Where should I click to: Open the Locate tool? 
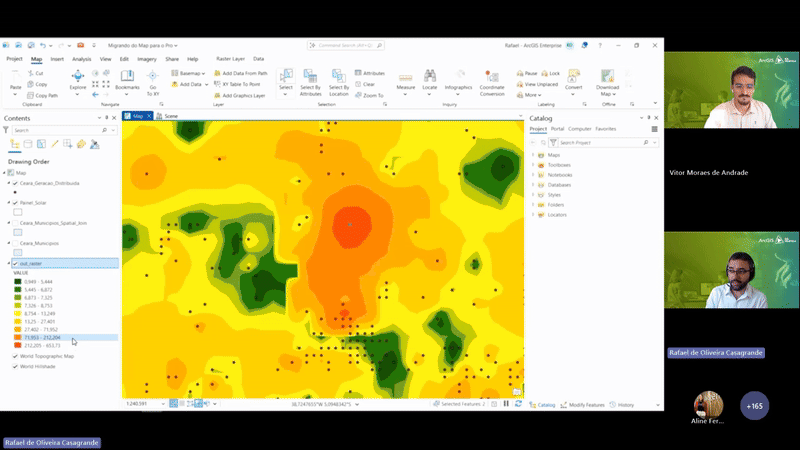[x=430, y=82]
